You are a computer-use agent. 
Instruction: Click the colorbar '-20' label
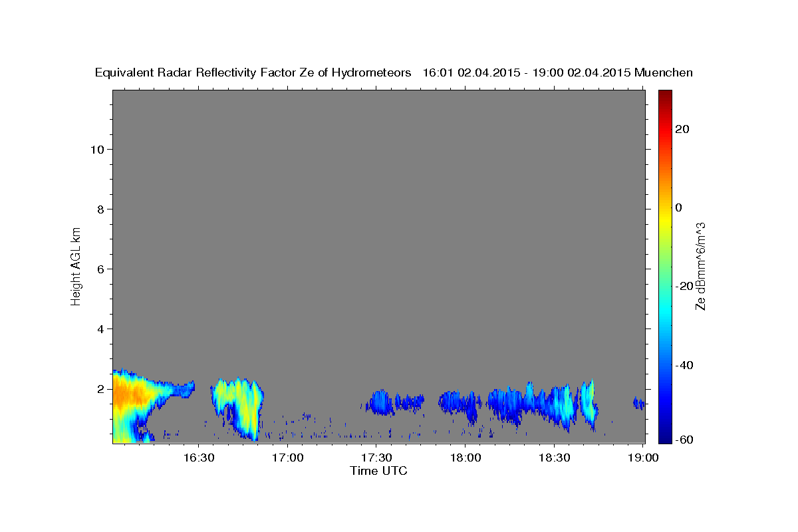coord(684,286)
